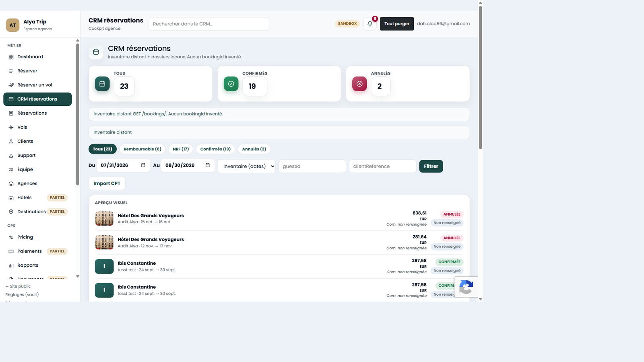Click the PARTIEL badge next to Paiements

(x=57, y=251)
